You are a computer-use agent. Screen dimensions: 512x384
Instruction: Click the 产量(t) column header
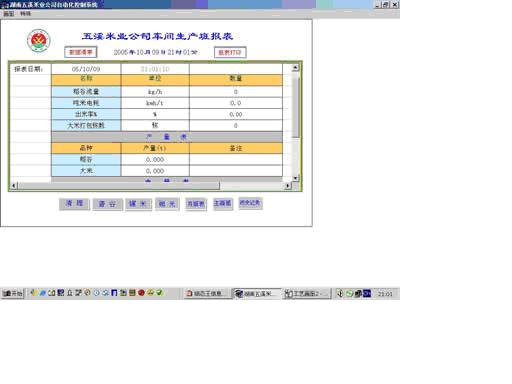tap(155, 148)
